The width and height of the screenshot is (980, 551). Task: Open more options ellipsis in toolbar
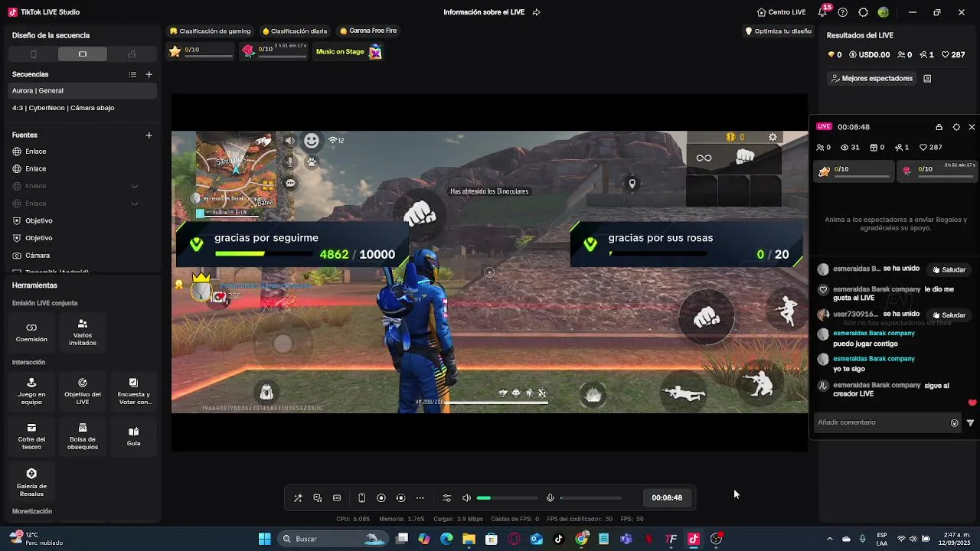coord(420,498)
